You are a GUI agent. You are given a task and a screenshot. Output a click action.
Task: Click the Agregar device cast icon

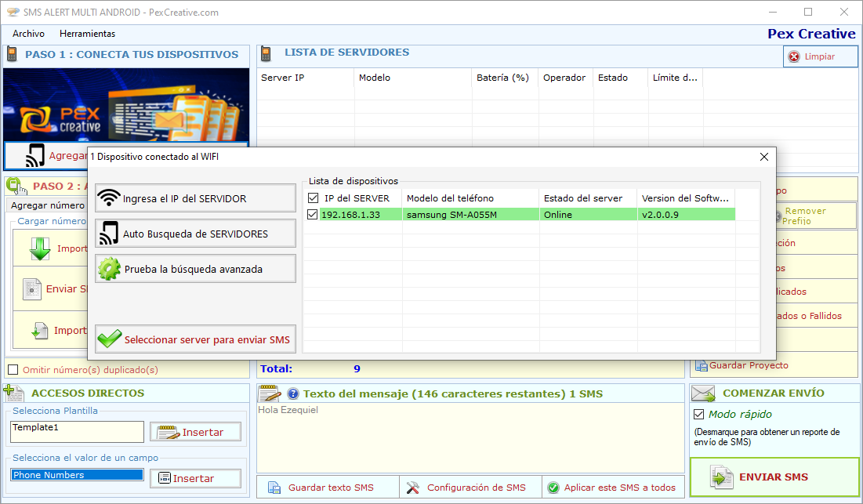tap(35, 155)
